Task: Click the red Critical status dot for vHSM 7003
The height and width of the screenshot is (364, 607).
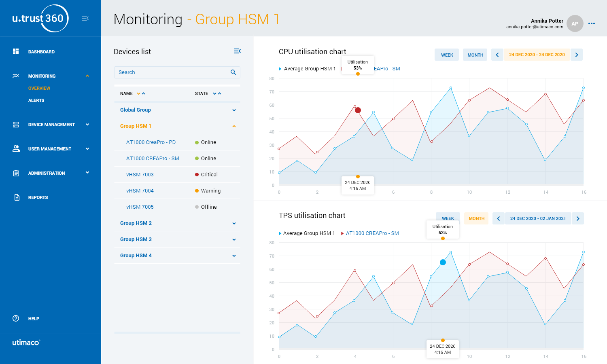Action: 197,175
